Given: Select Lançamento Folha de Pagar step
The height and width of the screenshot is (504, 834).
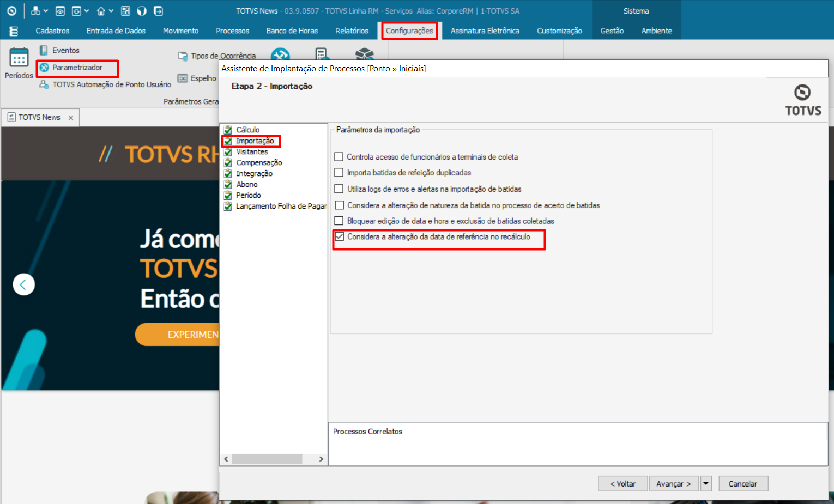Looking at the screenshot, I should [281, 206].
